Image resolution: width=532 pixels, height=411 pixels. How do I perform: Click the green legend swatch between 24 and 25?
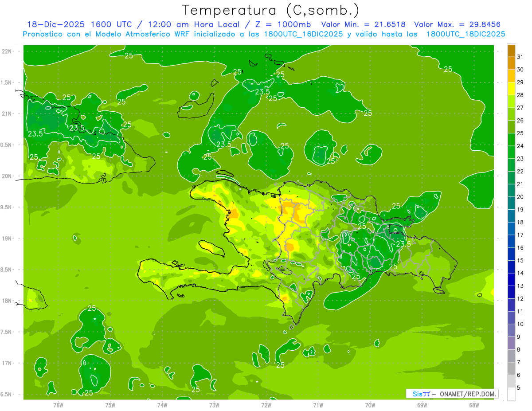tap(511, 140)
